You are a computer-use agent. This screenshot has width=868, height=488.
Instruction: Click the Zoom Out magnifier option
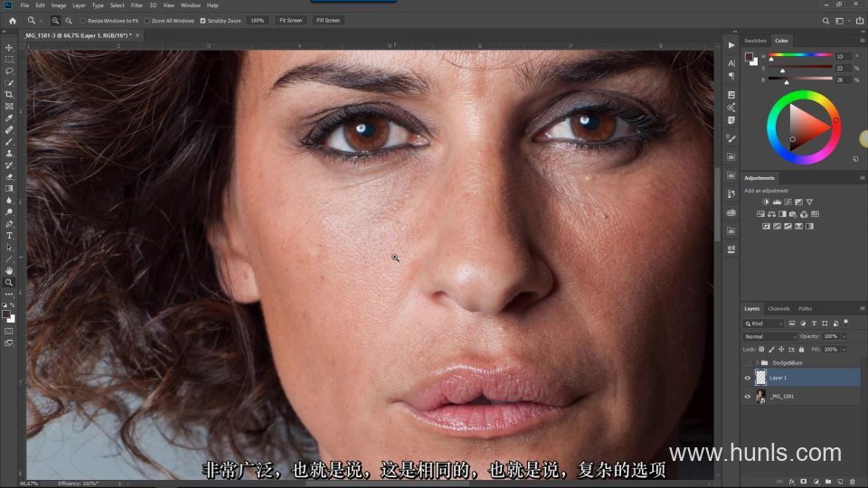(x=69, y=21)
